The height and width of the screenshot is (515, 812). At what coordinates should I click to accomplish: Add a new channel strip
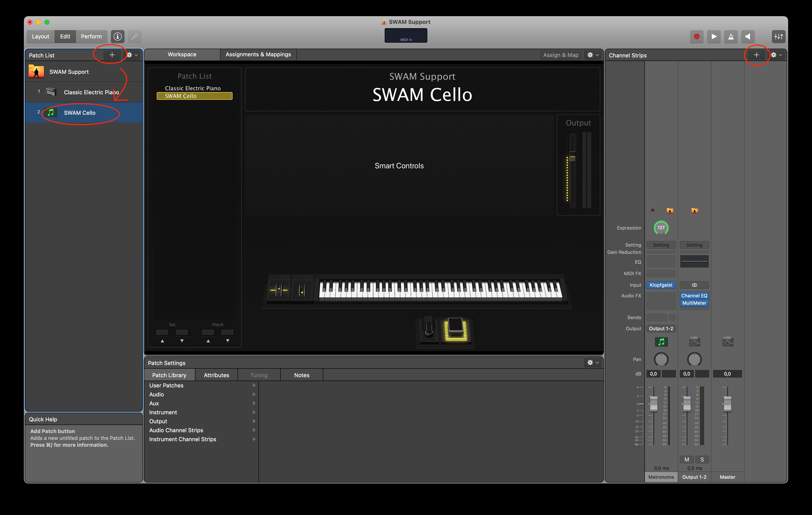tap(756, 55)
